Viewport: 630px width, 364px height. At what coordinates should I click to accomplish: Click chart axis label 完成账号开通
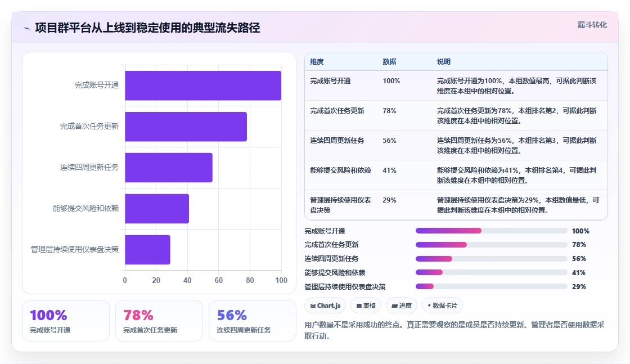pyautogui.click(x=96, y=85)
